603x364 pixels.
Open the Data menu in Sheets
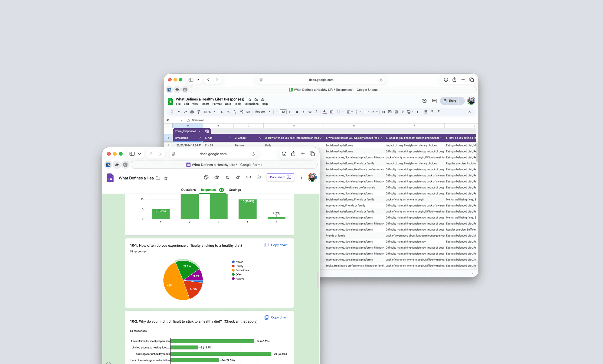(x=228, y=104)
